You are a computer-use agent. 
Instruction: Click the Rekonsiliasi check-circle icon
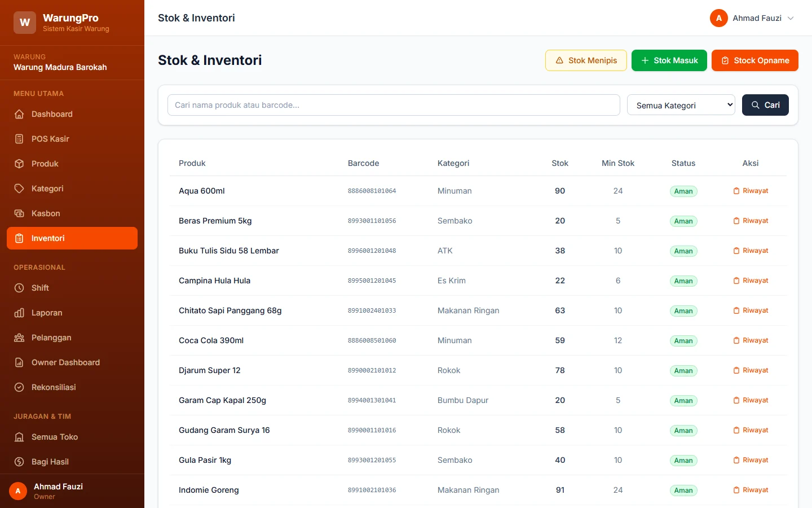coord(19,387)
